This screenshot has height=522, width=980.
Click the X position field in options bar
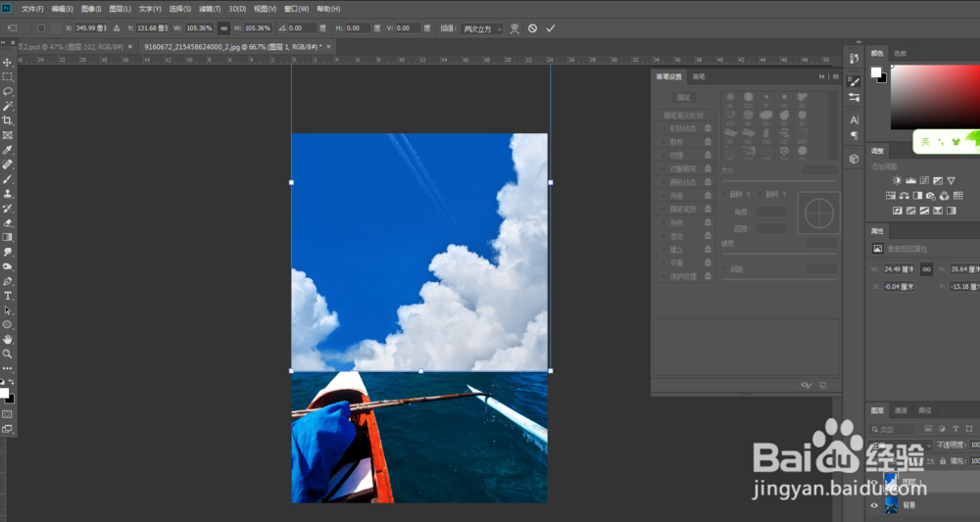[x=90, y=28]
